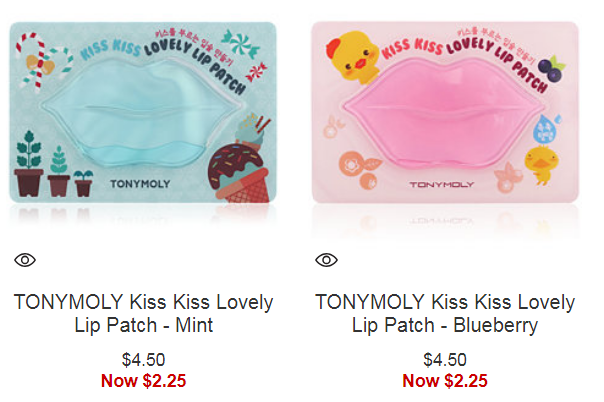
Task: Click the blueberry illustration on pink package
Action: [551, 68]
